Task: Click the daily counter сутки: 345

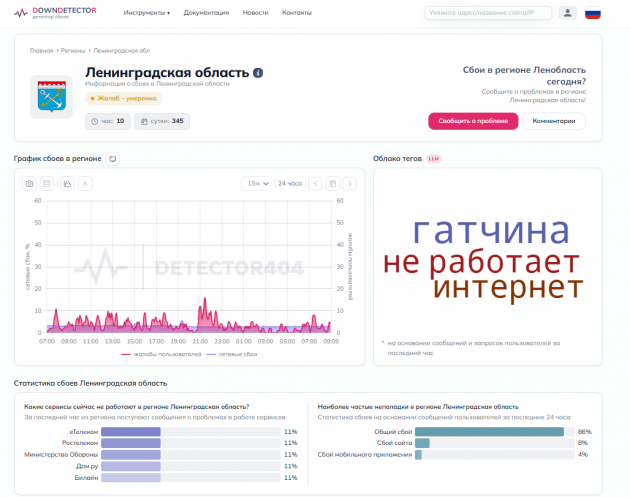Action: (x=162, y=121)
